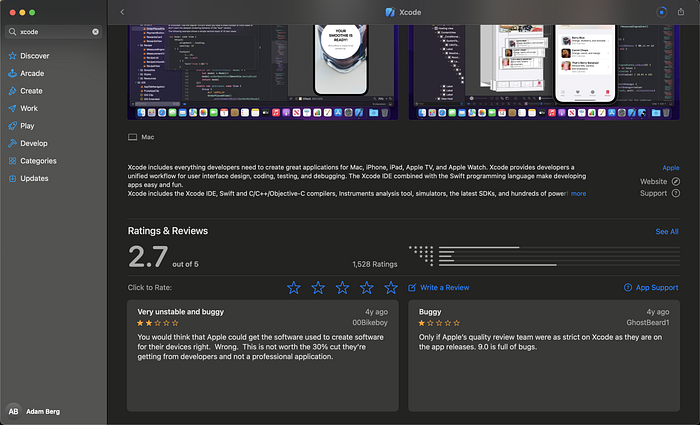Open the 'Buggy' review by GhostBeard1
The image size is (700, 425).
click(x=544, y=356)
